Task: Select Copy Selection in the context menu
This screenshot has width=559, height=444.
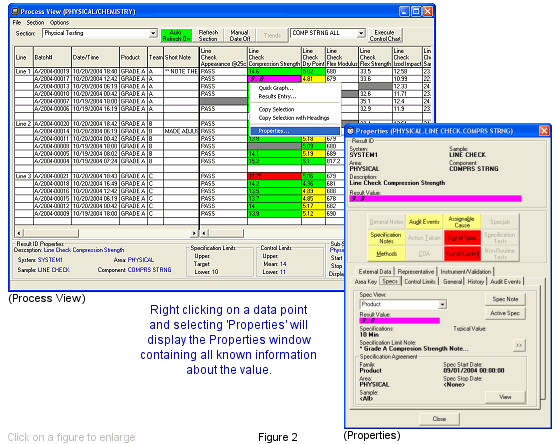Action: pos(276,109)
